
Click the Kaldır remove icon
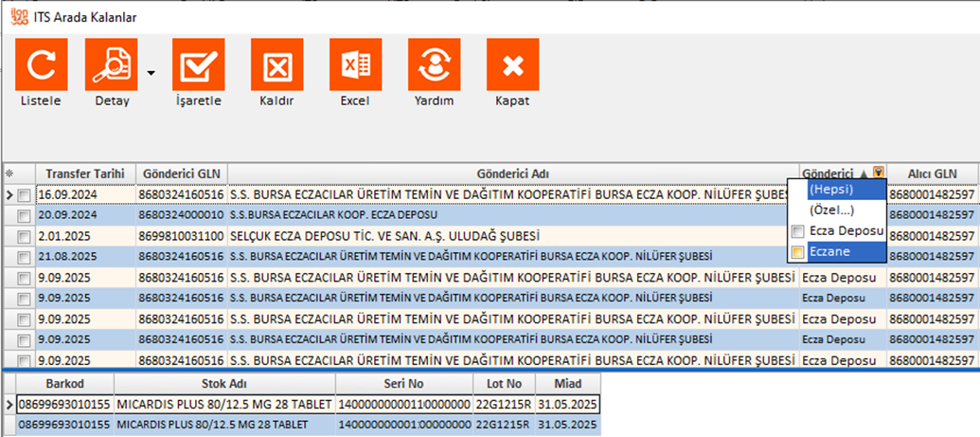(276, 64)
